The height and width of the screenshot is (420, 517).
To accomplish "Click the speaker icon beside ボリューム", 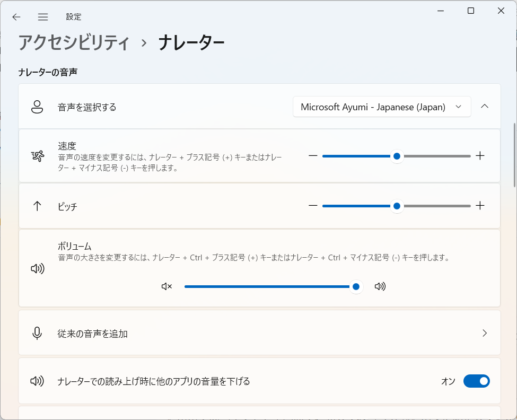I will [37, 269].
